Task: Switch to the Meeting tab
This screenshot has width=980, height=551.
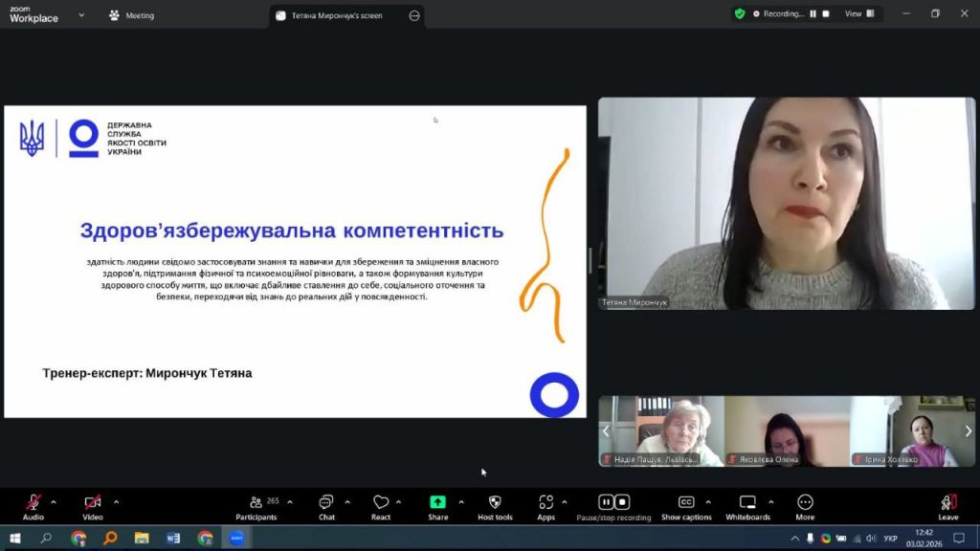Action: coord(132,15)
